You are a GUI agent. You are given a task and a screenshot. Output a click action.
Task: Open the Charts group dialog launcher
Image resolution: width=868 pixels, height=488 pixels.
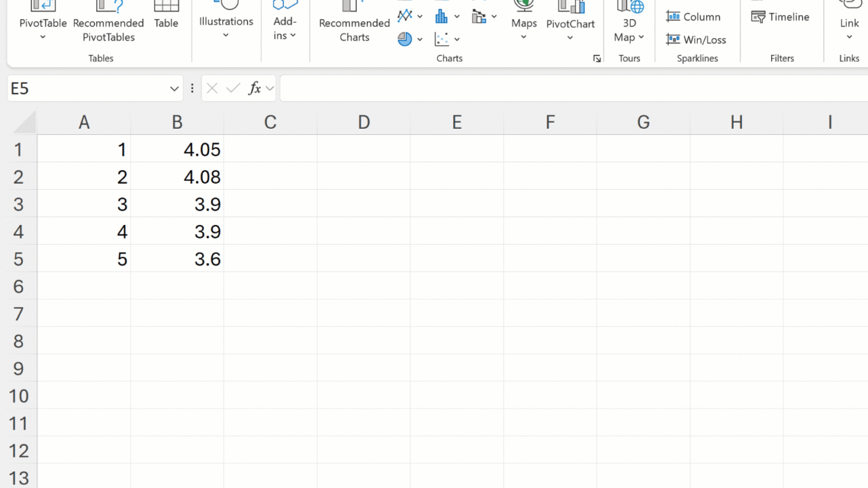point(597,59)
